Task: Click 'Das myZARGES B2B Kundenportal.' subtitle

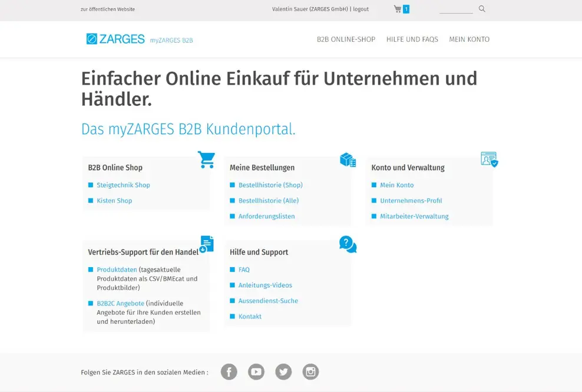Action: point(188,129)
